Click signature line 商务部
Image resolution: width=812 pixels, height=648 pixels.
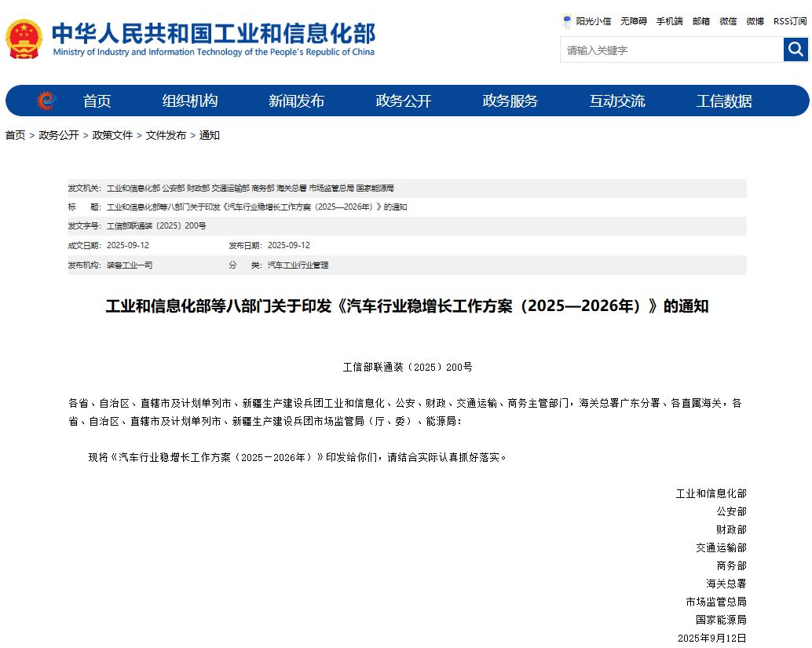(731, 566)
